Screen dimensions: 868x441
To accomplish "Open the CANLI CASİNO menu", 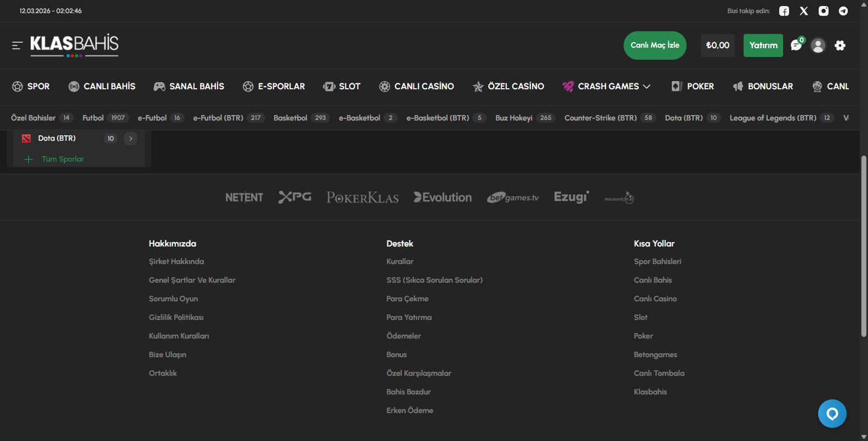I will pos(416,87).
